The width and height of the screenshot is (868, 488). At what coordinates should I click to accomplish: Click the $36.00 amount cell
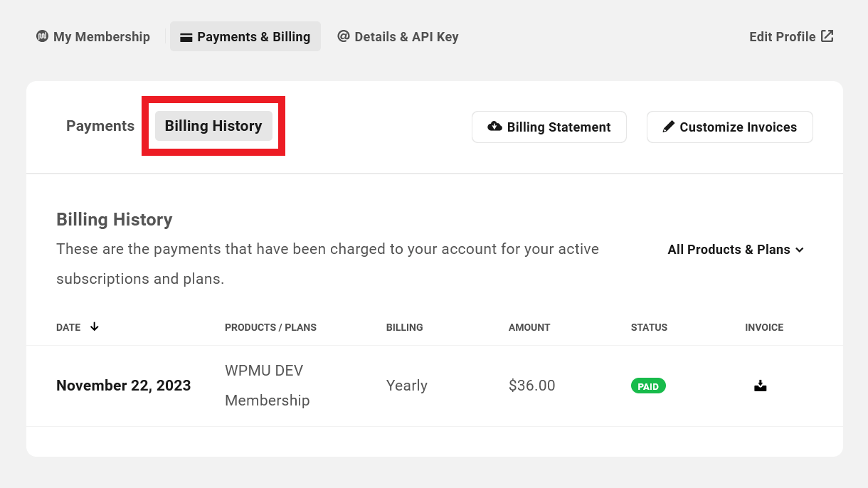point(532,386)
